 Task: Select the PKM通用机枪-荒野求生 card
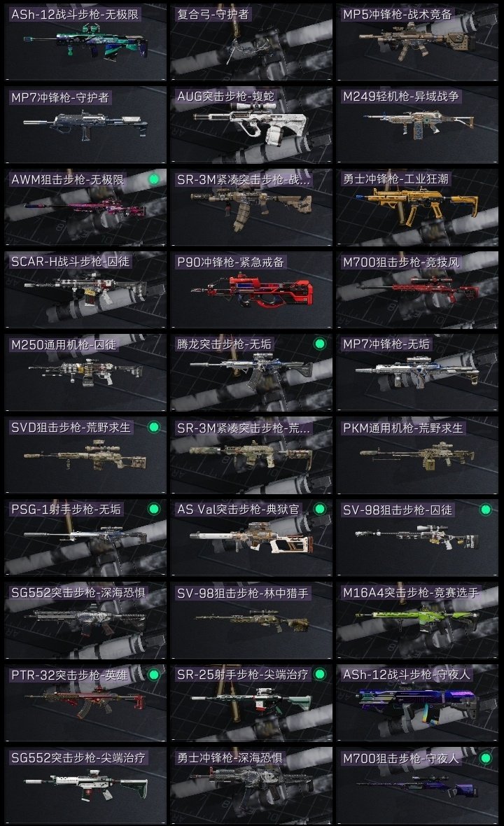coord(417,455)
